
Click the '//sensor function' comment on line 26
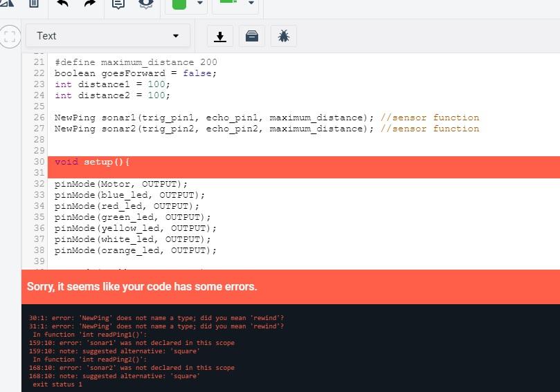click(430, 118)
